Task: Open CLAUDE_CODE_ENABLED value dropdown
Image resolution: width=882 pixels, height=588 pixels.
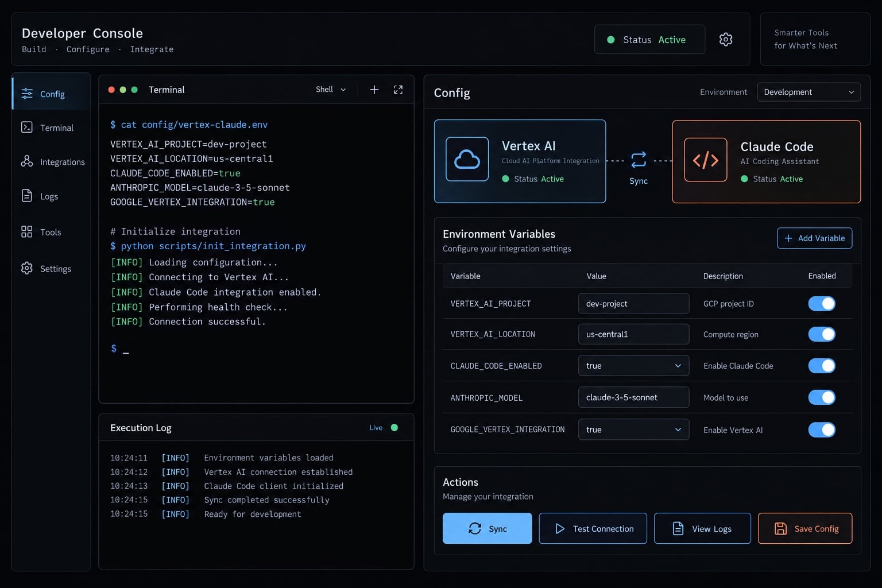Action: pos(633,365)
